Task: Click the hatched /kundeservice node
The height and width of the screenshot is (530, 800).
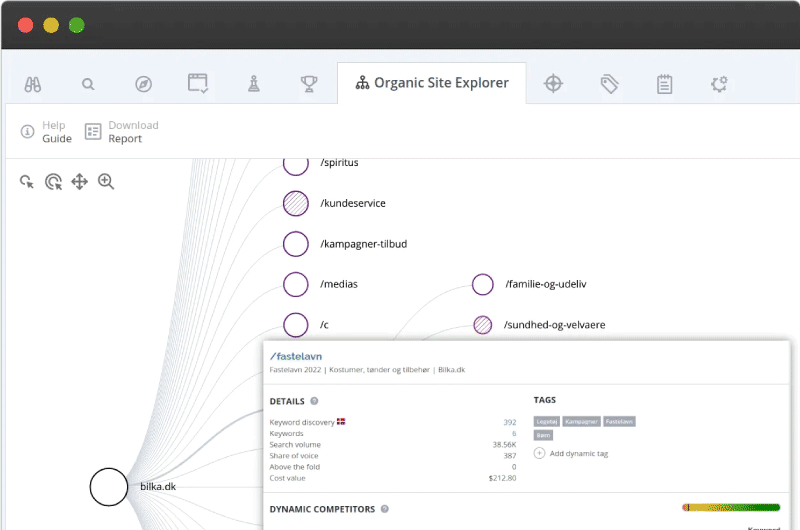Action: tap(296, 203)
